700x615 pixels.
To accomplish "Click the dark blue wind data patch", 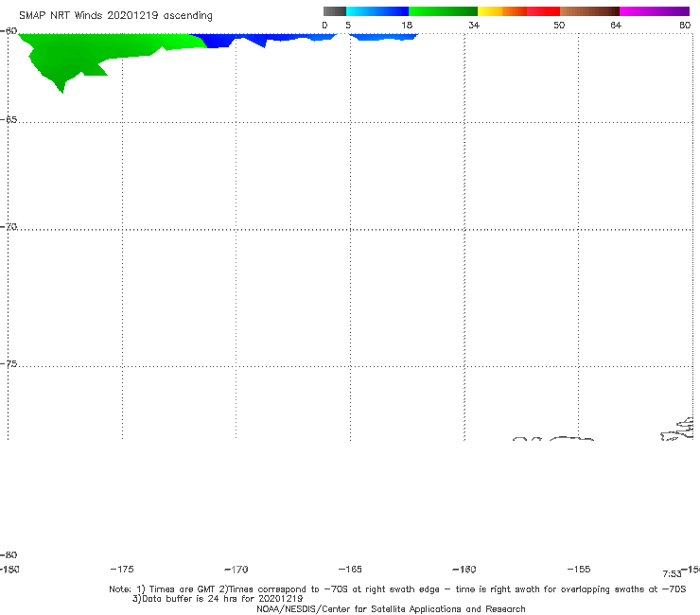I will coord(219,41).
